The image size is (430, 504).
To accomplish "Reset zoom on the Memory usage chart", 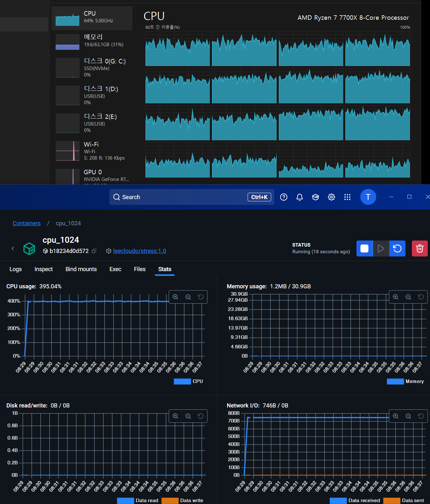I will (421, 297).
